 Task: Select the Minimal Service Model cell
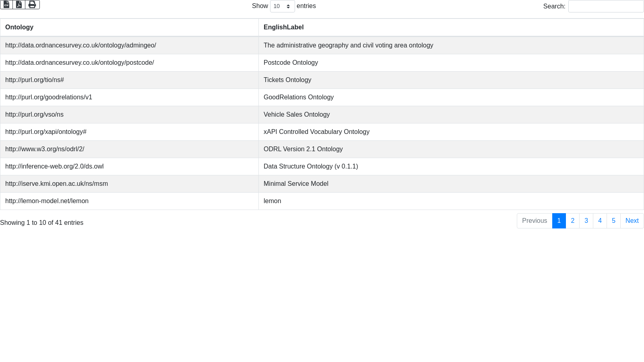tap(296, 184)
